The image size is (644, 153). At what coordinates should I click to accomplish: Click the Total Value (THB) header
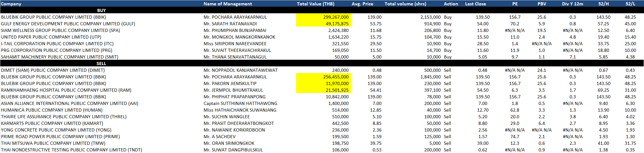tap(315, 4)
